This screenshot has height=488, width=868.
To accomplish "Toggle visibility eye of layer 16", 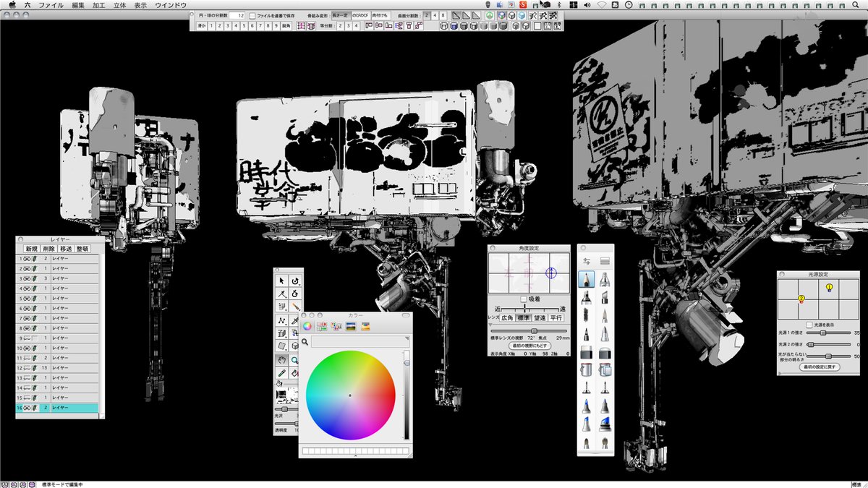I will (x=27, y=408).
